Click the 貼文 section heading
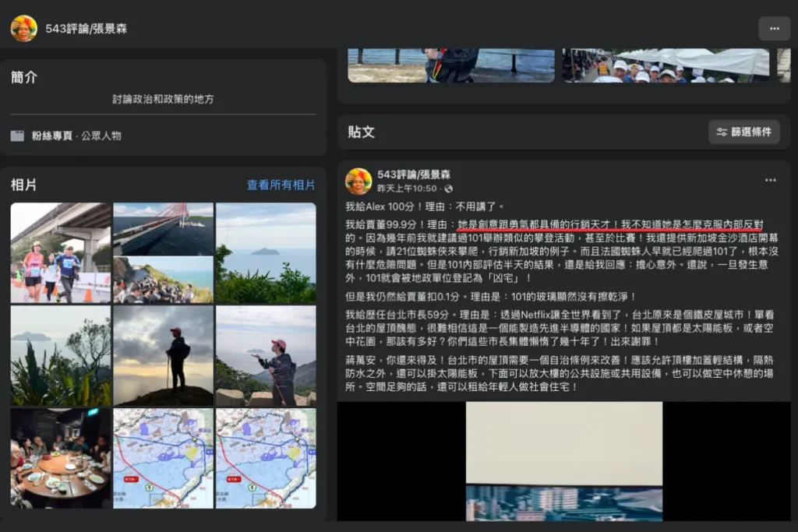798x532 pixels. pyautogui.click(x=362, y=132)
